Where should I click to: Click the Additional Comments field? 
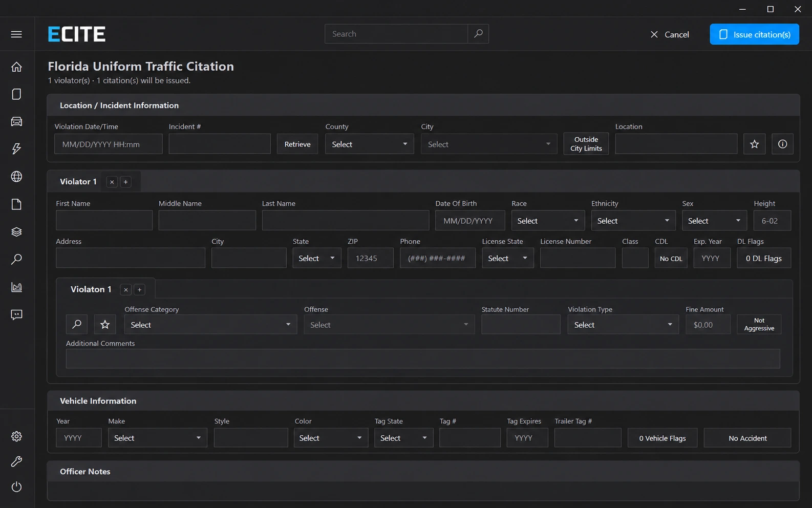click(423, 359)
